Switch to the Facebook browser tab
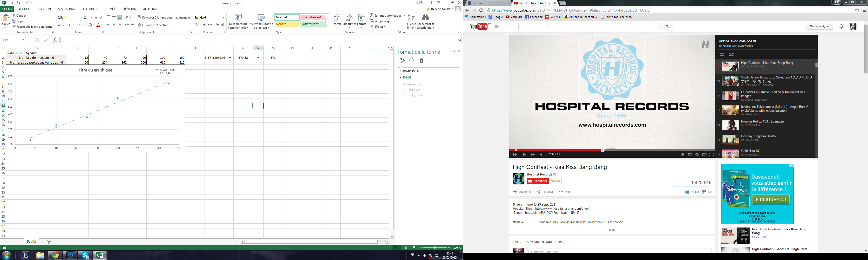 click(488, 3)
